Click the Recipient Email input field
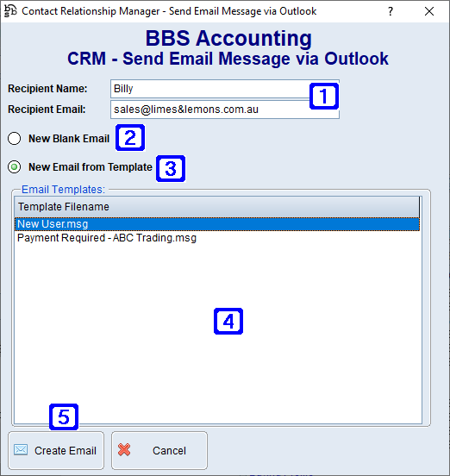 pos(225,110)
